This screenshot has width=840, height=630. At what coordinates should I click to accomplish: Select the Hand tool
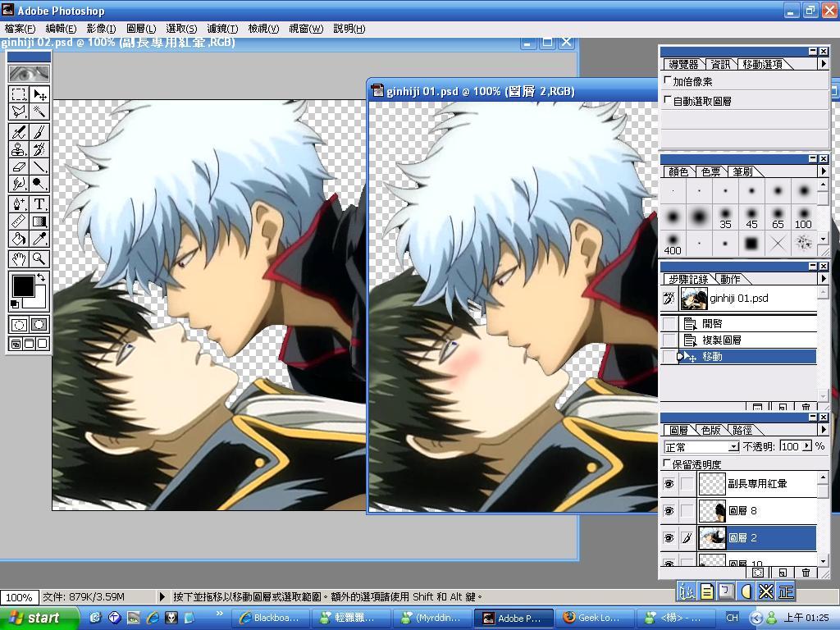(x=19, y=258)
